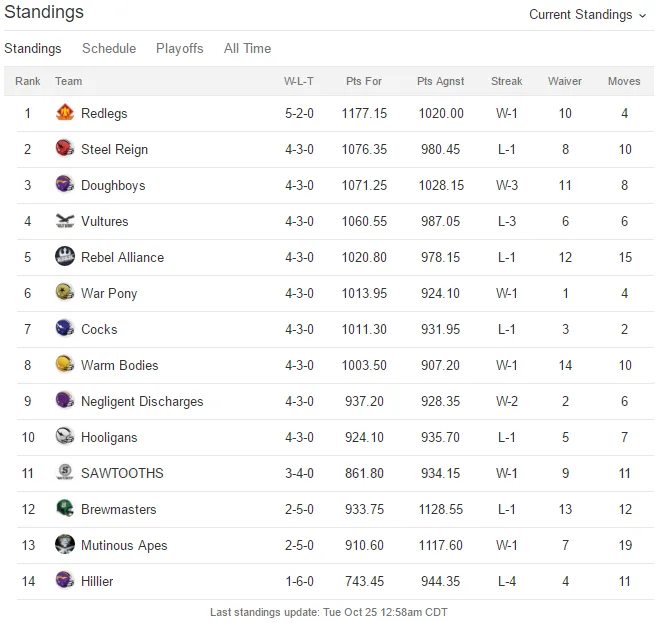Click the Hooligans white helmet icon
Image resolution: width=656 pixels, height=623 pixels.
coord(65,436)
